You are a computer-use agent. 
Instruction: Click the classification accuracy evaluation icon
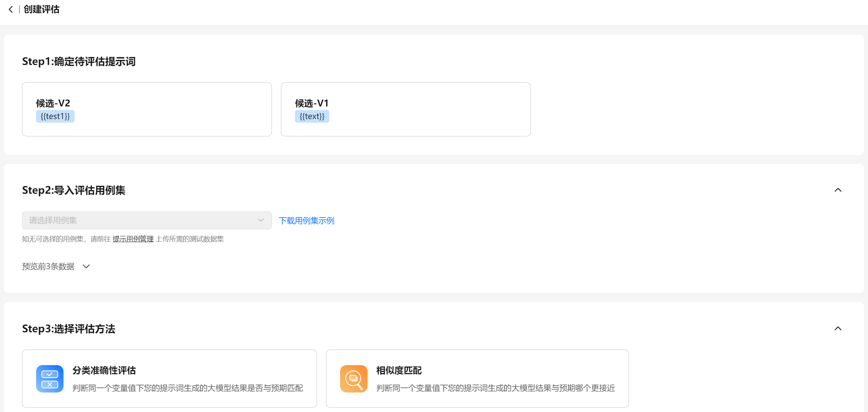tap(50, 379)
